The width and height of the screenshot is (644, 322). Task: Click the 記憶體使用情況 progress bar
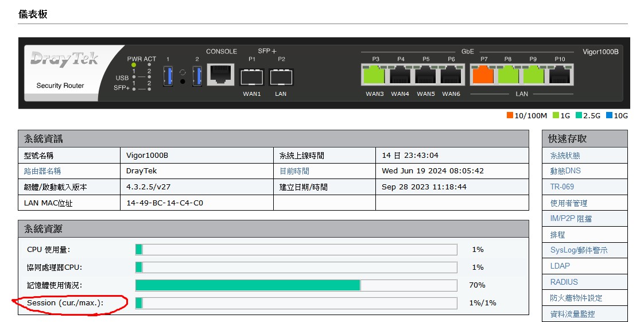pyautogui.click(x=296, y=285)
